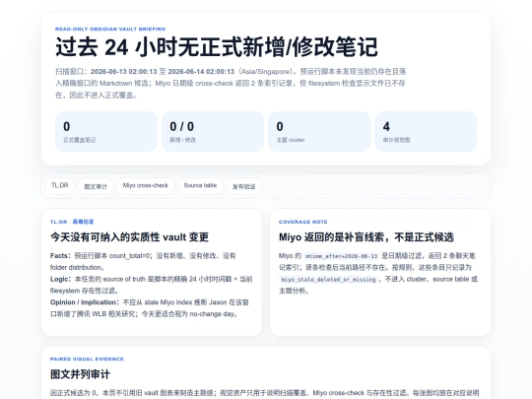Click the 新增 / 修改 stat card
Viewport: 532px width, 399px height.
(x=213, y=131)
